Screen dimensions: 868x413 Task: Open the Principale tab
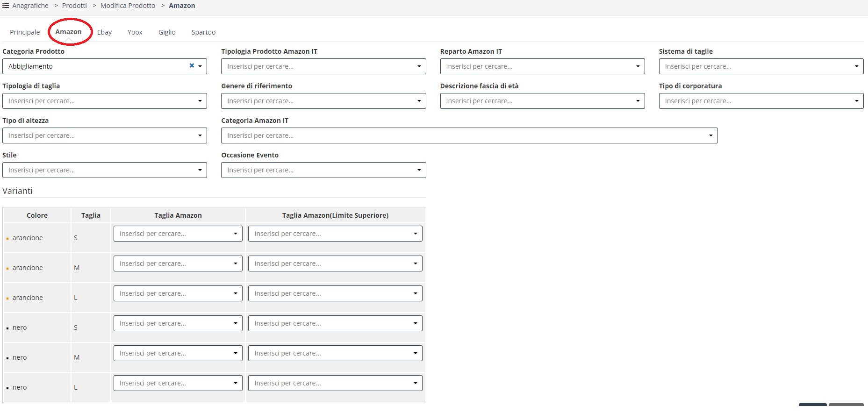[x=25, y=32]
